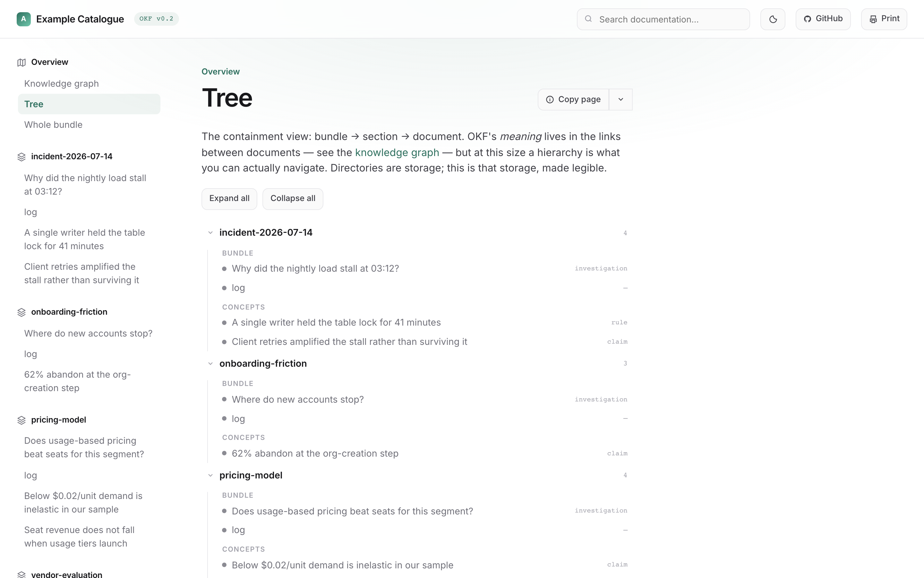924x578 pixels.
Task: Collapse the incident-2026-07-14 tree node chevron
Action: 210,233
